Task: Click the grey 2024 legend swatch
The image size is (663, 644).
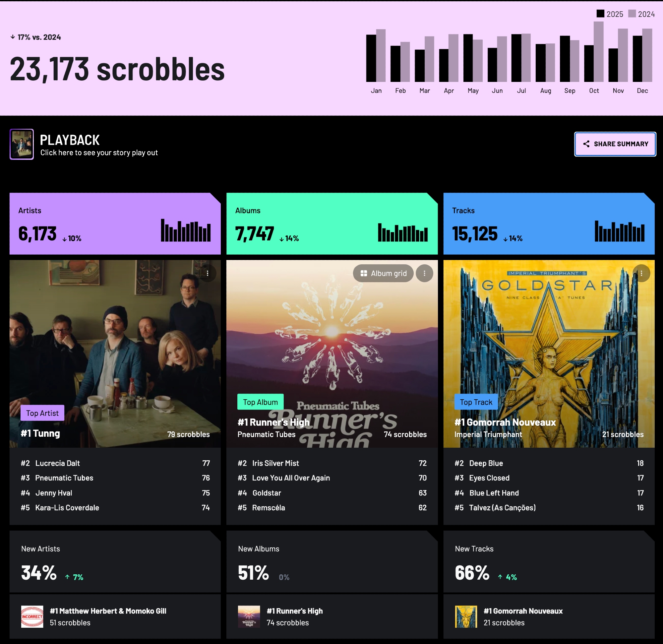Action: (632, 14)
